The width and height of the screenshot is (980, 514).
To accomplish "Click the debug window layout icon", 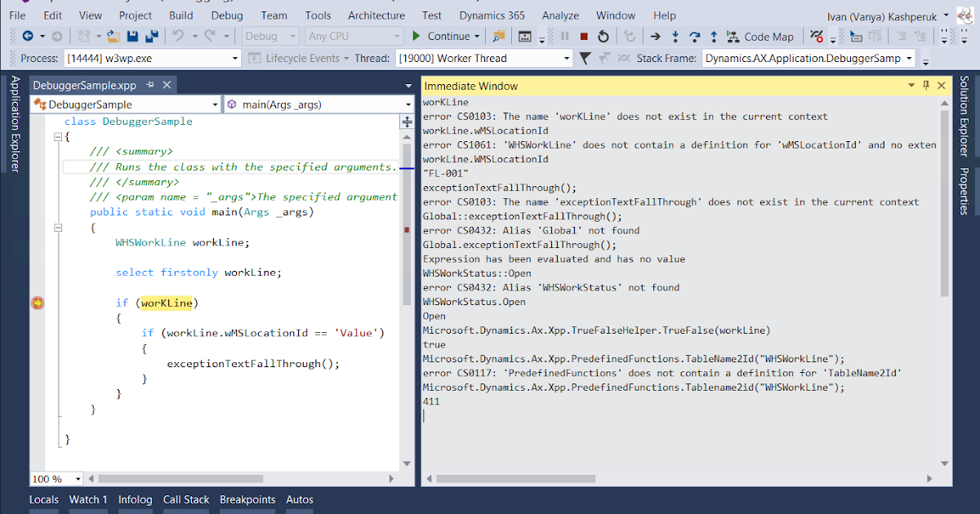I will tap(525, 36).
